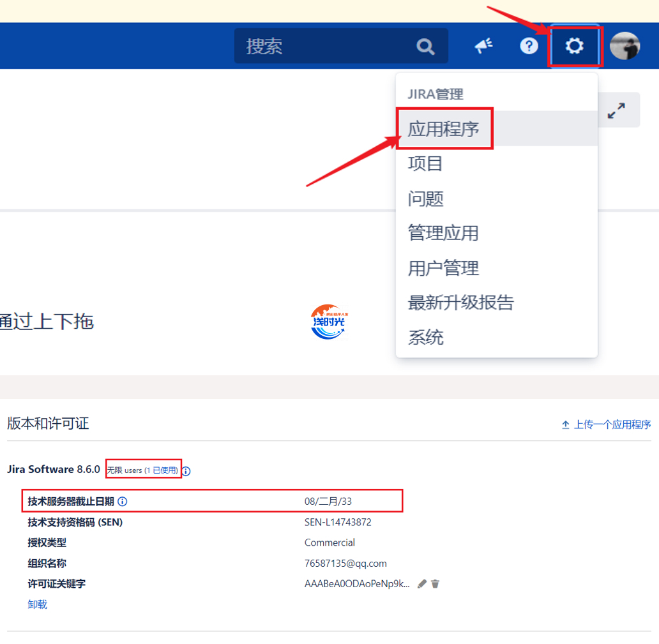Image resolution: width=659 pixels, height=644 pixels.
Task: Open the user profile avatar
Action: [625, 46]
